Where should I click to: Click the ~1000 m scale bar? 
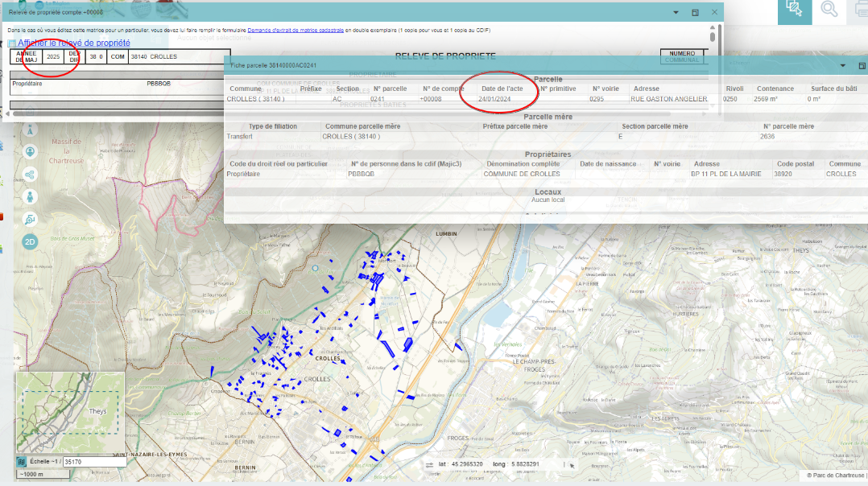[43, 475]
